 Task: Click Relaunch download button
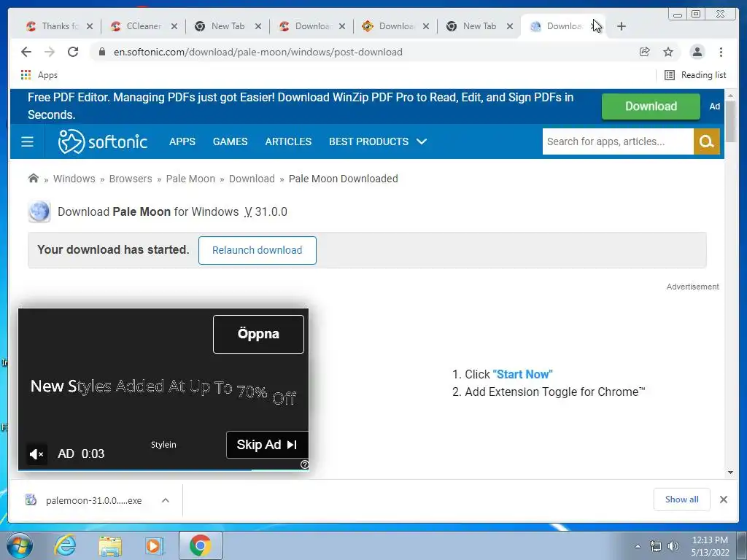pyautogui.click(x=258, y=250)
